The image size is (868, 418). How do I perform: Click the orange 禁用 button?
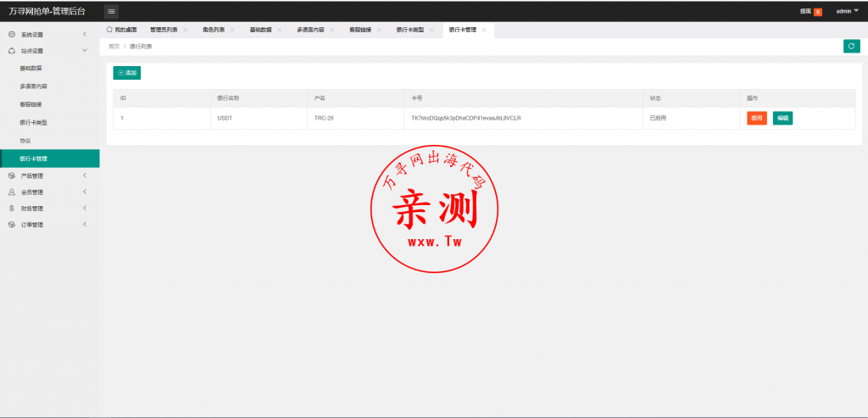click(x=757, y=118)
